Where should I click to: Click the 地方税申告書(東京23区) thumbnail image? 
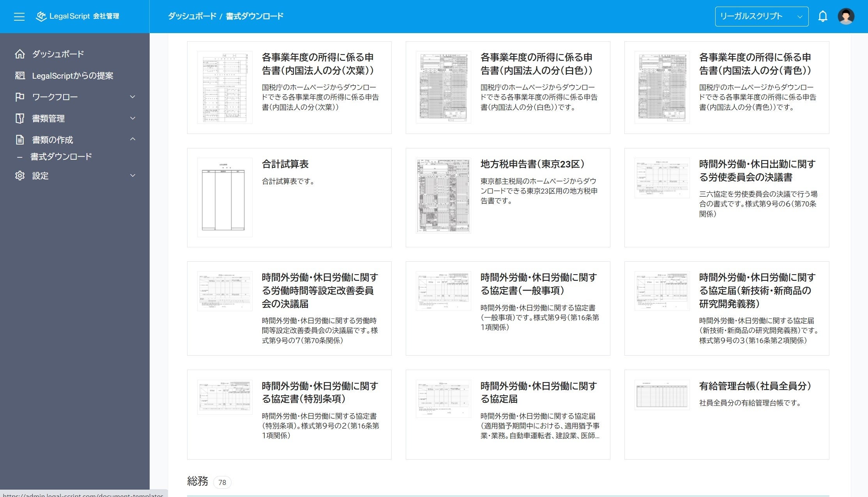click(443, 196)
